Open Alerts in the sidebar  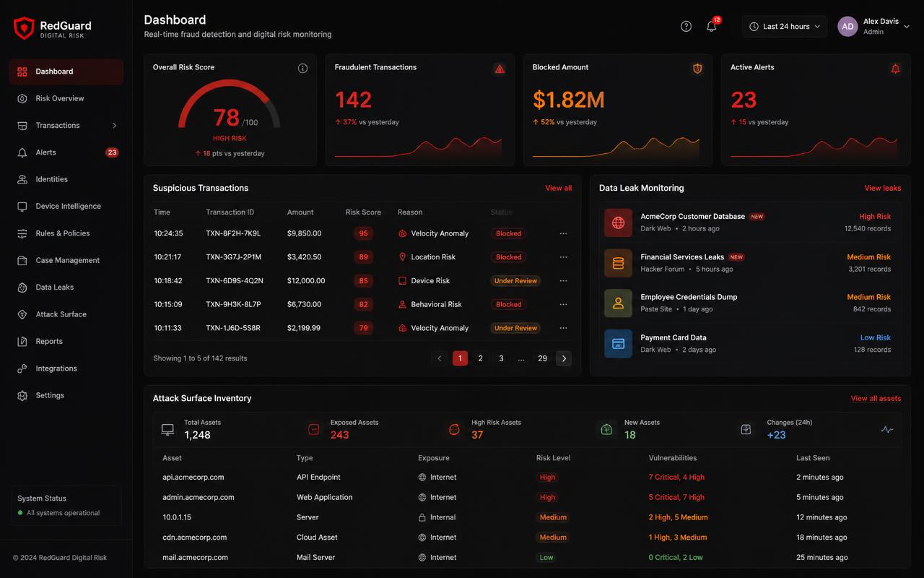[66, 152]
